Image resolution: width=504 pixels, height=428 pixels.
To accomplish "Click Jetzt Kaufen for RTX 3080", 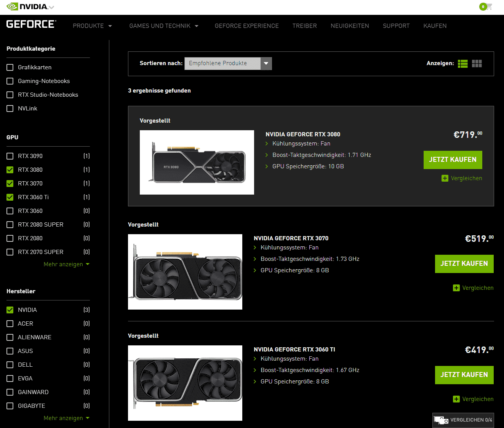I will pos(453,160).
